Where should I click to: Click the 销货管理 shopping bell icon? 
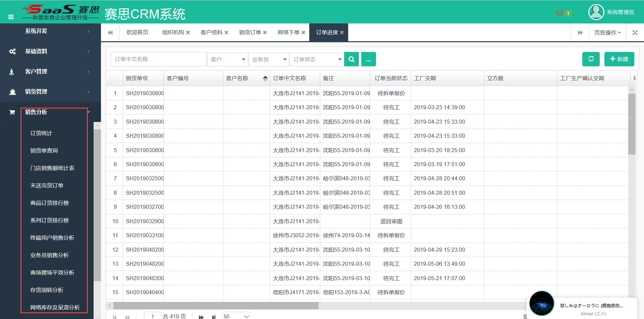click(12, 91)
